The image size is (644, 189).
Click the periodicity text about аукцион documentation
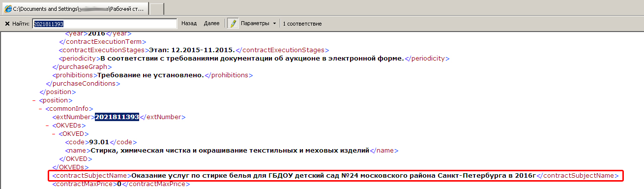click(x=252, y=59)
